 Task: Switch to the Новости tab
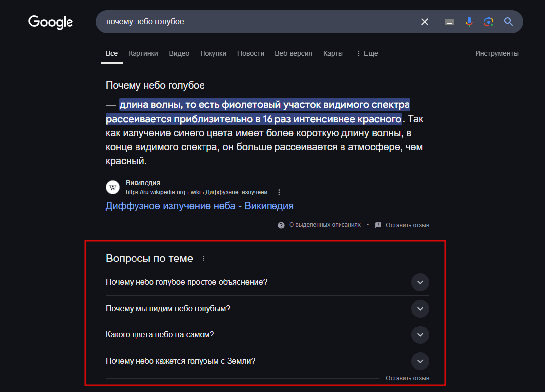point(251,53)
